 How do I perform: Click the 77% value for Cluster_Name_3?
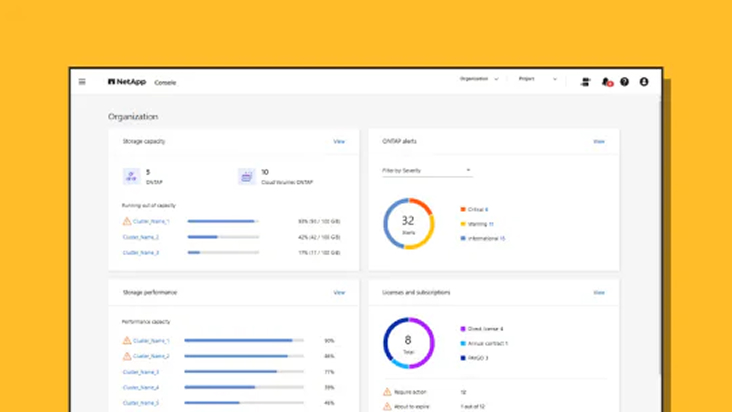[x=329, y=372]
